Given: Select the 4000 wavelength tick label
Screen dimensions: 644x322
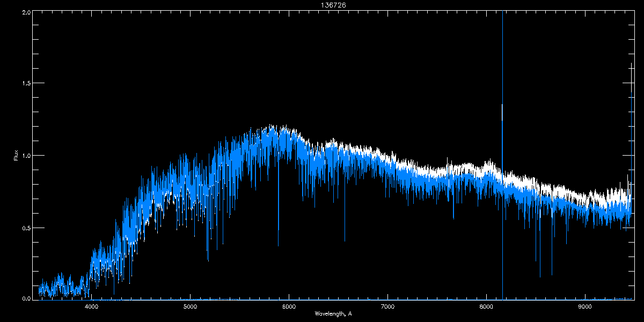Looking at the screenshot, I should (92, 307).
